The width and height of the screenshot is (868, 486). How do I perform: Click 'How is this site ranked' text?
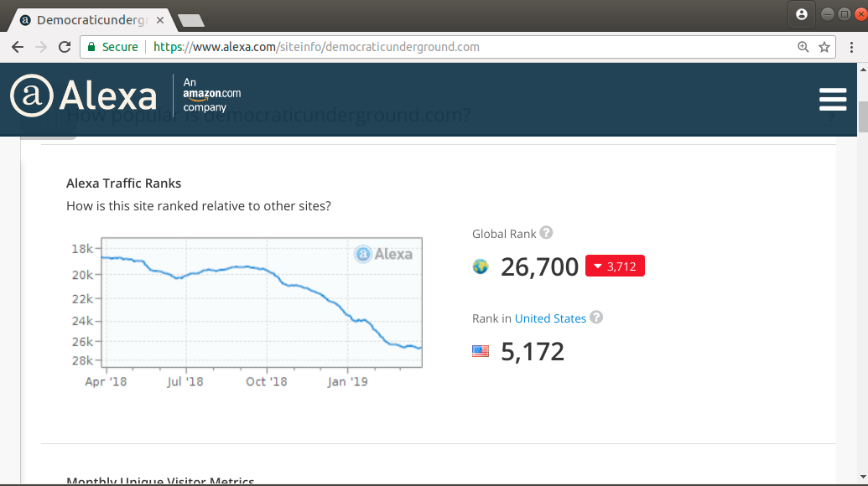[199, 205]
